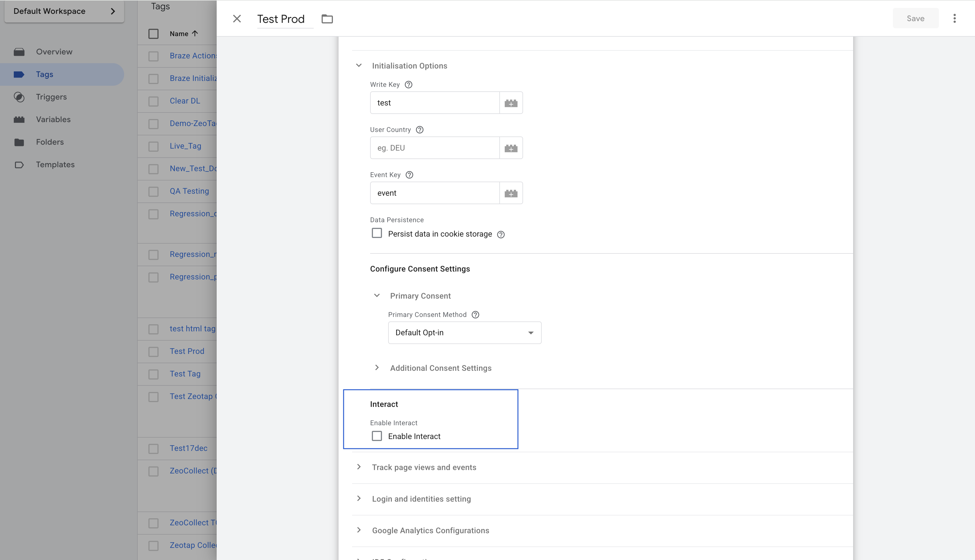Select all tags using the header checkbox
Screen dimensions: 975x560
click(153, 34)
